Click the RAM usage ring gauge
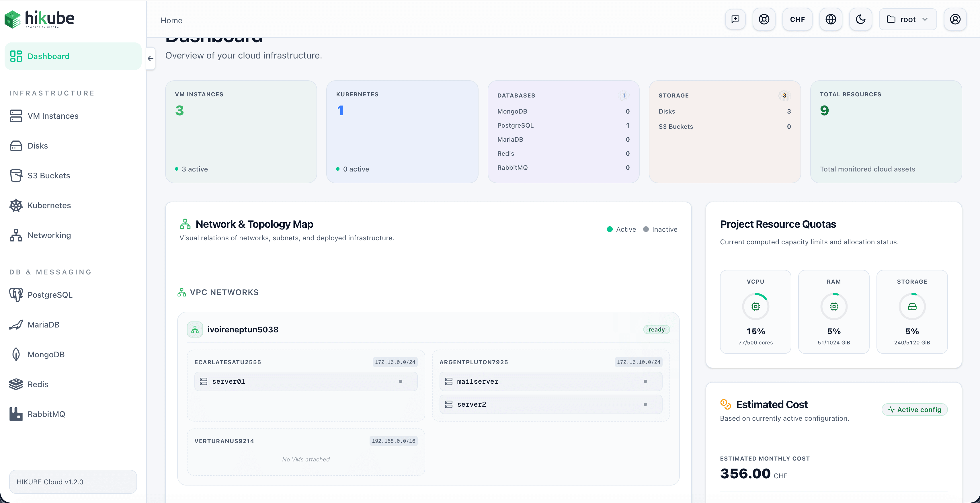Screen dimensions: 980x503 pos(833,306)
